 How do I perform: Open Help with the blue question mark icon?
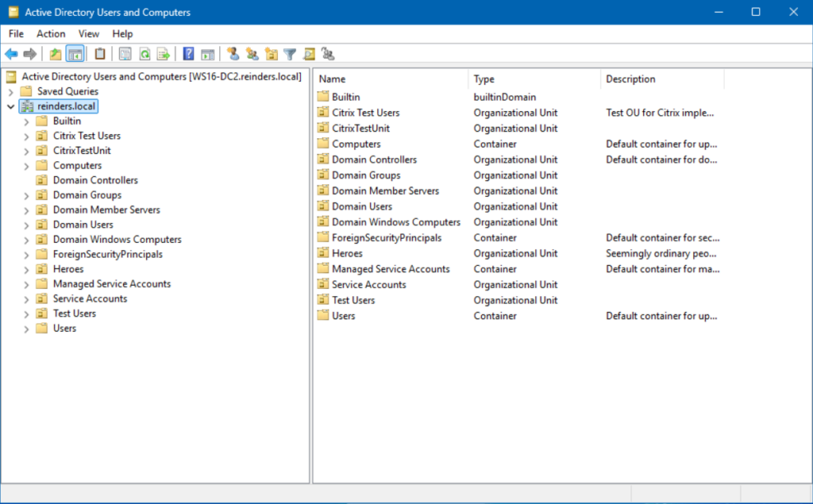[188, 54]
